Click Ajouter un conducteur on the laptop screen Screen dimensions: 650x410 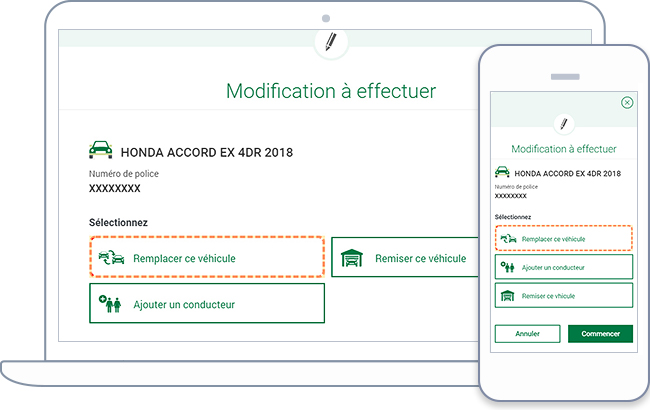207,303
